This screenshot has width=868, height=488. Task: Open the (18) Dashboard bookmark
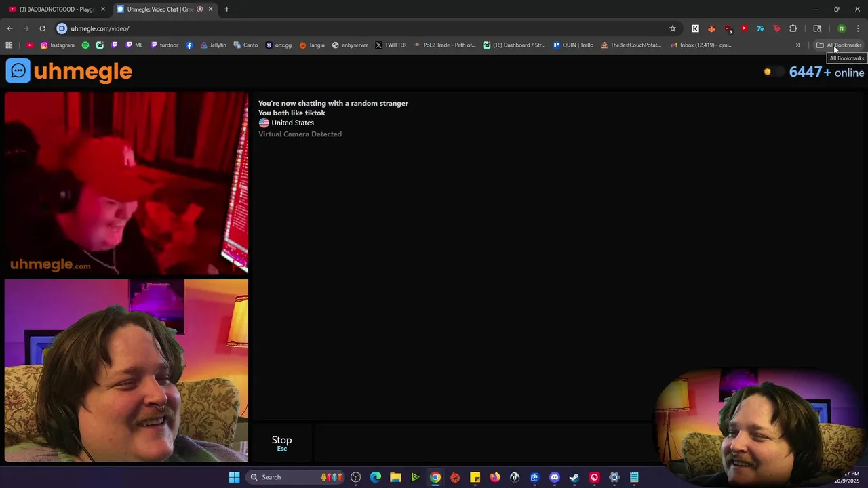pos(514,45)
